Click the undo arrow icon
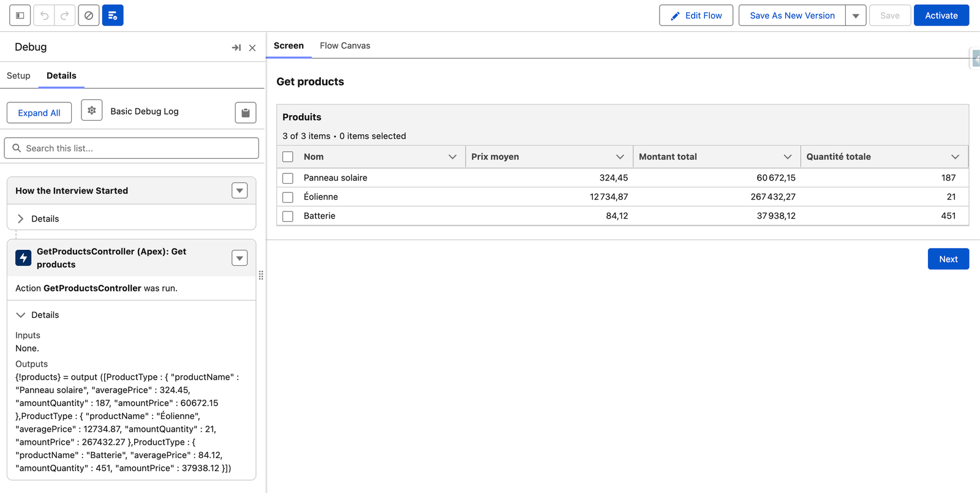980x493 pixels. (x=45, y=15)
